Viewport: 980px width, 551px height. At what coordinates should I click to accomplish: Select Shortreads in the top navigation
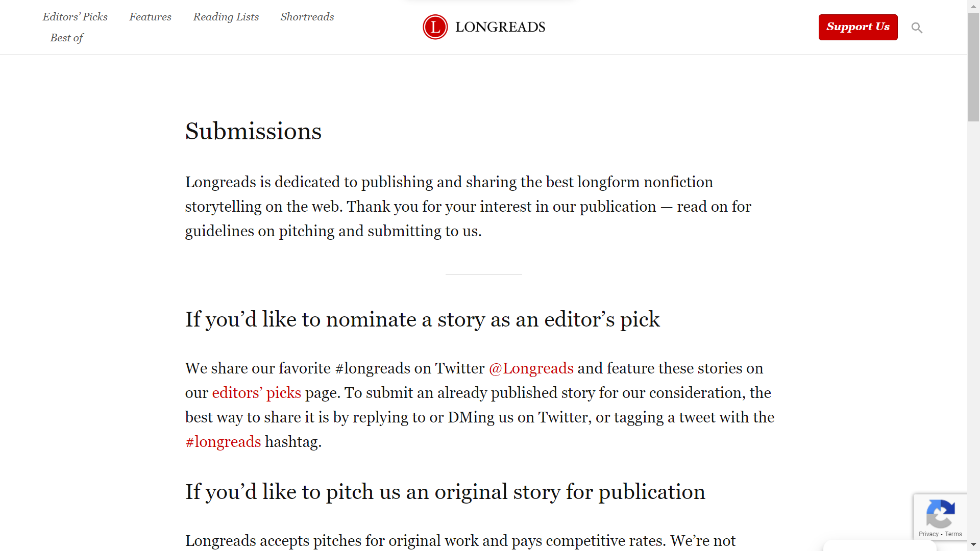[307, 17]
